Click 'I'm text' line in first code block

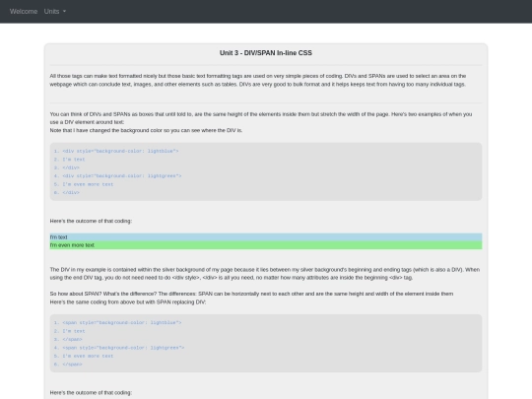[x=74, y=160]
